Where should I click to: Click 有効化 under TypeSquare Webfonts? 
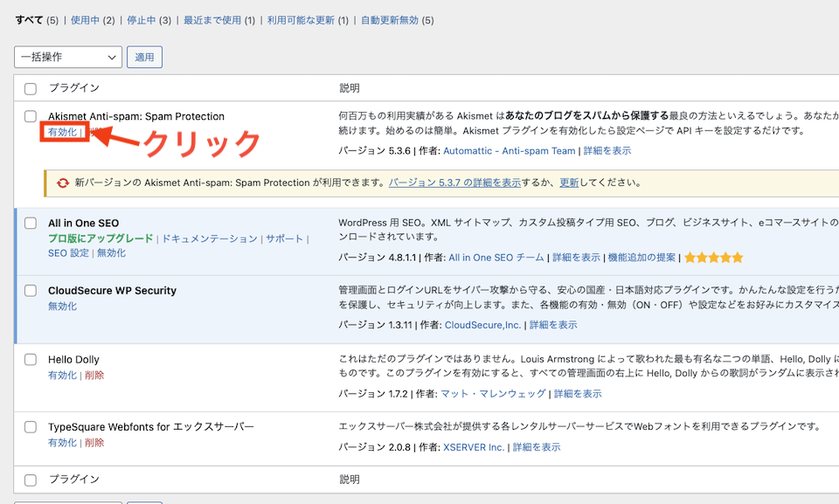coord(63,443)
